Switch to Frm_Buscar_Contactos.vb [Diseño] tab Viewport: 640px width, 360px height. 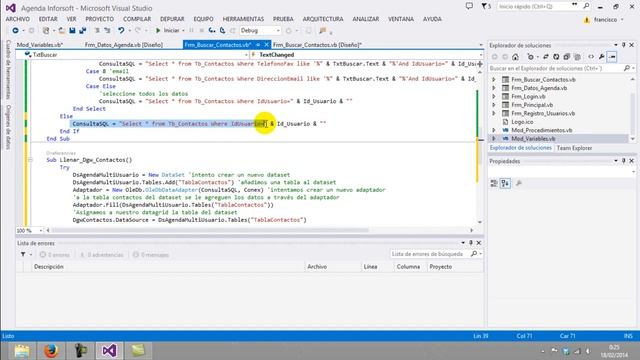pyautogui.click(x=317, y=45)
